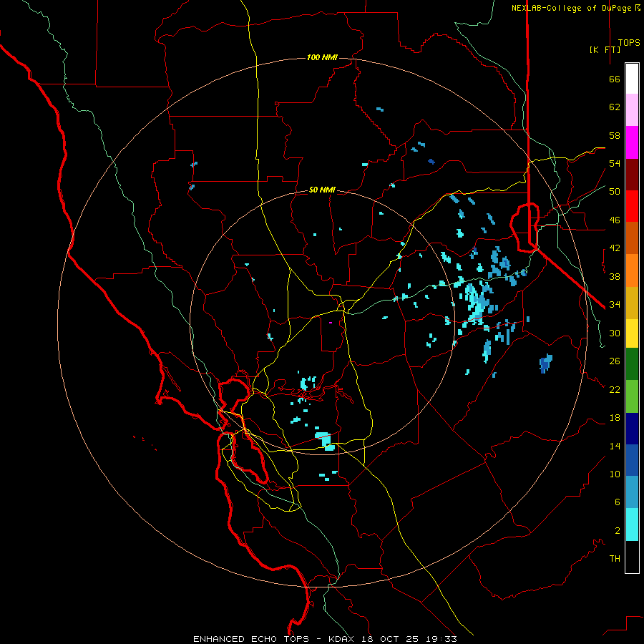The image size is (644, 644).
Task: Pick the light pink legend color block
Action: coord(632,110)
